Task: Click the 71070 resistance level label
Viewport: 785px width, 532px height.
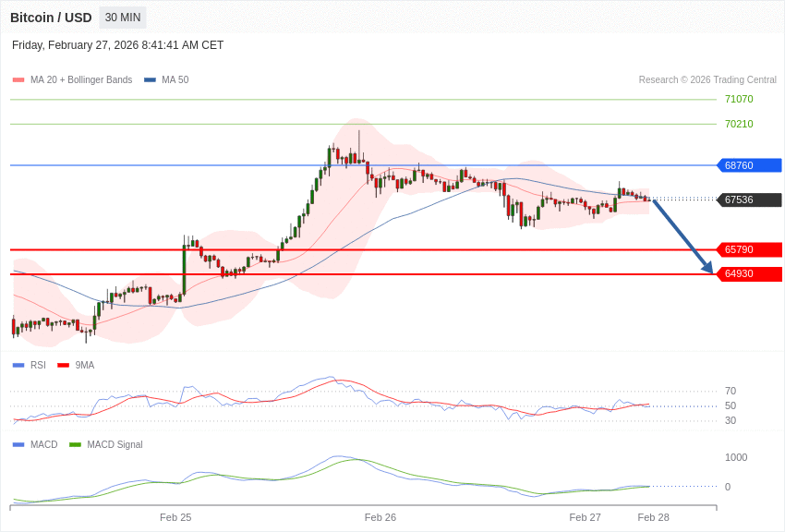Action: [x=739, y=99]
